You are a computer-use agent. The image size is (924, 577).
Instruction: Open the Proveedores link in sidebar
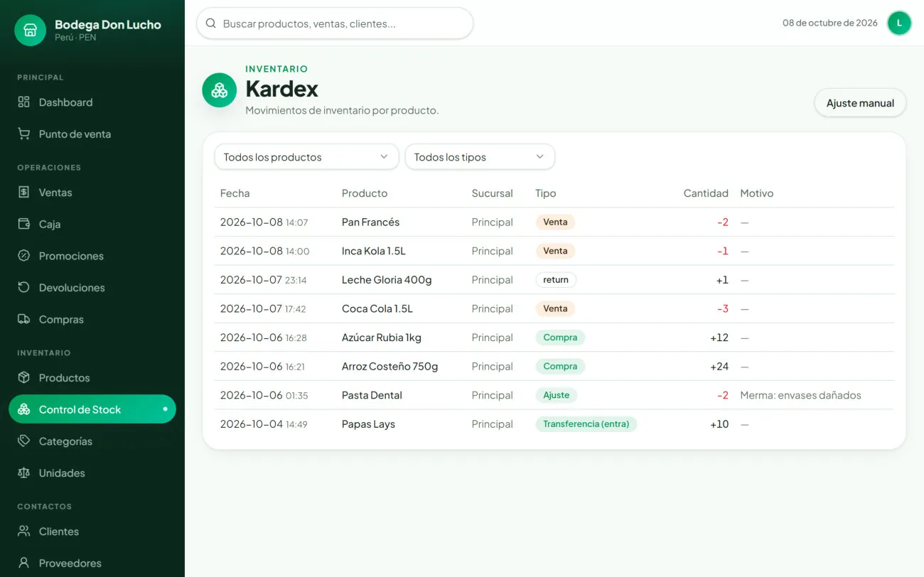coord(92,563)
